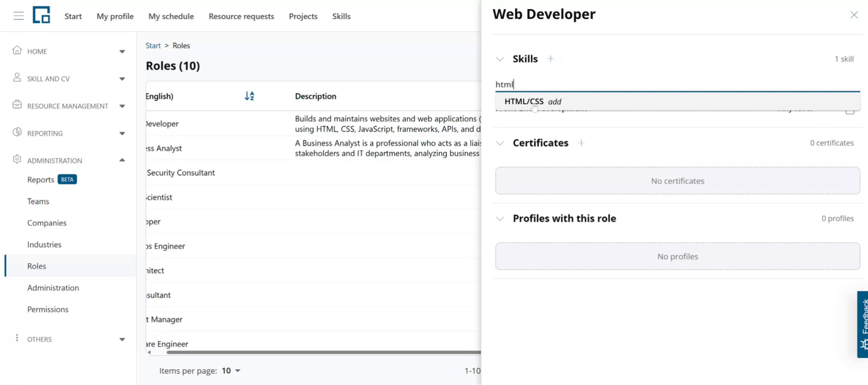Open Companies in the sidebar
868x385 pixels.
[47, 223]
